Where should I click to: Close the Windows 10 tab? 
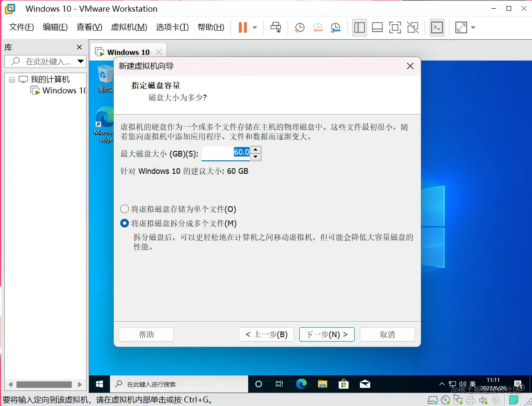point(159,52)
